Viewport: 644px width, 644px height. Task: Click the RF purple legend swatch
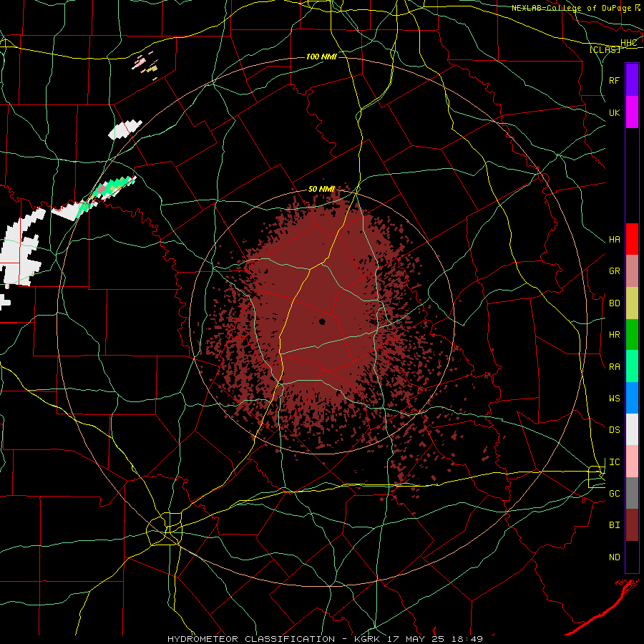[x=632, y=80]
